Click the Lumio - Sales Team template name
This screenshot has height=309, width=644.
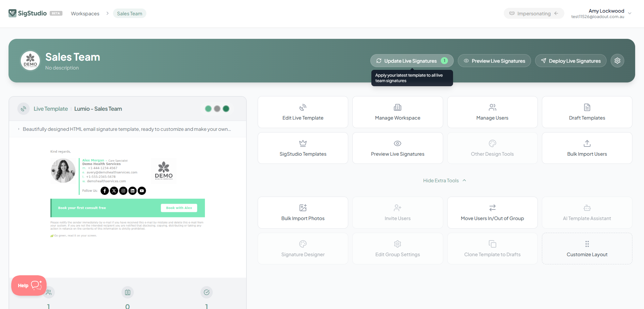pyautogui.click(x=98, y=109)
